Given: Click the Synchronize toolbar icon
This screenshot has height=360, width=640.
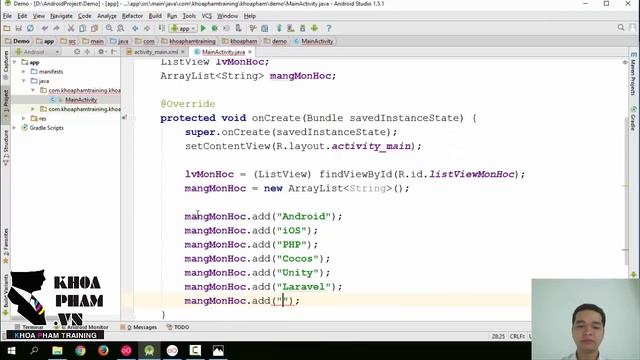Looking at the screenshot, I should click(x=30, y=28).
